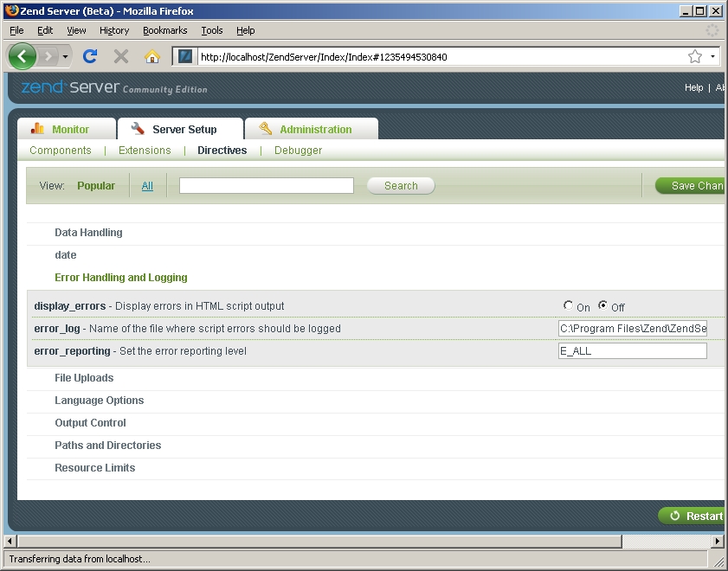Image resolution: width=728 pixels, height=571 pixels.
Task: Click the Search button
Action: tap(401, 186)
